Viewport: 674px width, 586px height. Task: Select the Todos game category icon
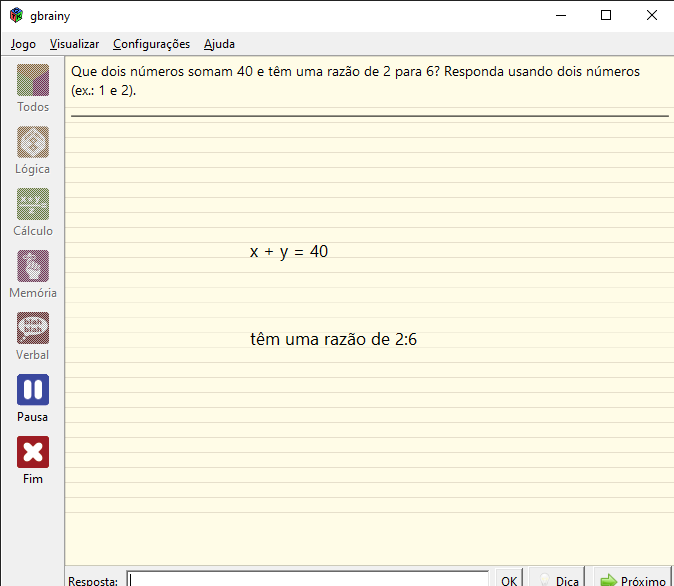[x=33, y=80]
